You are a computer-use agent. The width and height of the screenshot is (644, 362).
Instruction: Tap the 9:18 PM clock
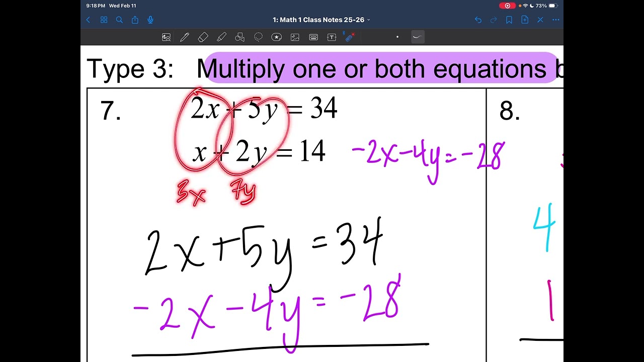click(96, 6)
